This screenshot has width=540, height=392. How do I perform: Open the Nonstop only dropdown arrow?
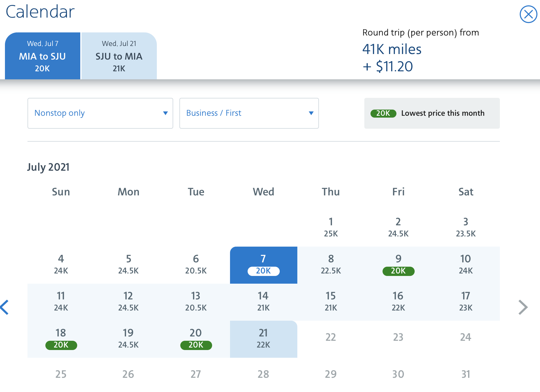point(165,113)
